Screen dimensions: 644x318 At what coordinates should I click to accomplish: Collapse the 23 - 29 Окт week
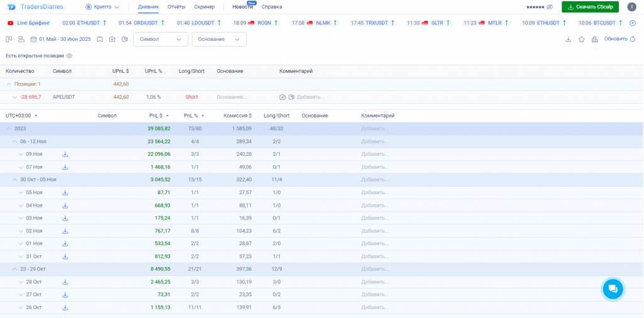[x=14, y=269]
